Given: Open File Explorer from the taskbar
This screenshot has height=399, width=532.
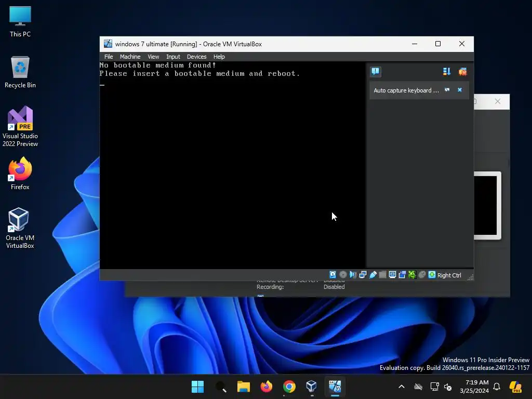Looking at the screenshot, I should point(243,387).
